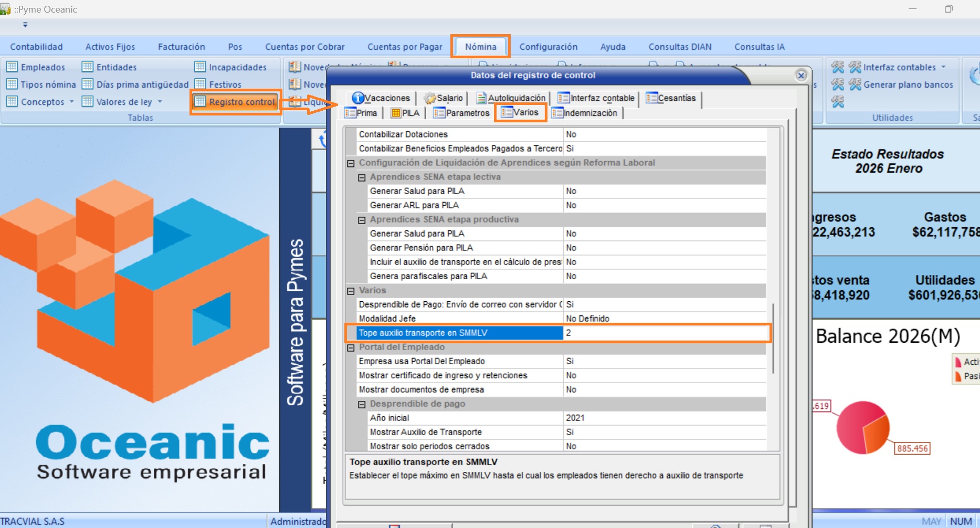Open the Vacaciones info tab icon
This screenshot has width=980, height=528.
(358, 98)
